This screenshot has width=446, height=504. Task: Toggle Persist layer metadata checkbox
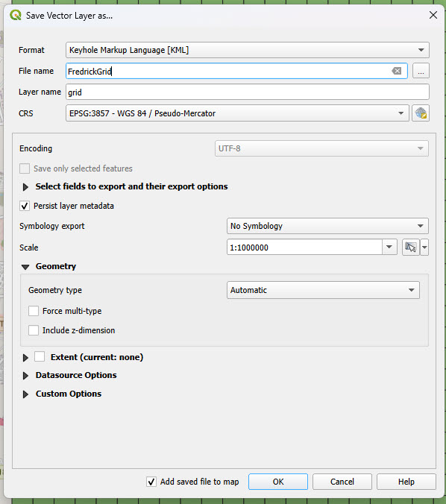coord(25,206)
